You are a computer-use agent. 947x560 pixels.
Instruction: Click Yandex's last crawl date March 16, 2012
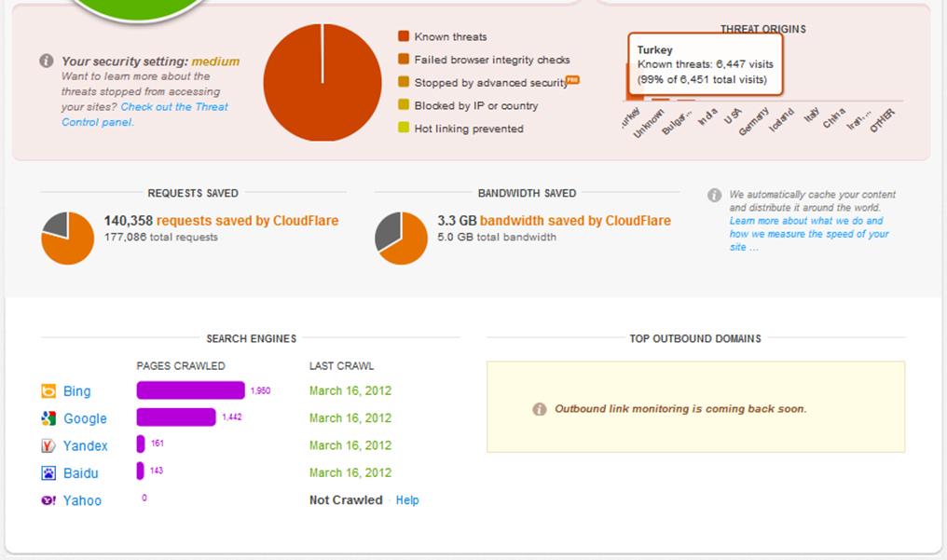coord(350,445)
